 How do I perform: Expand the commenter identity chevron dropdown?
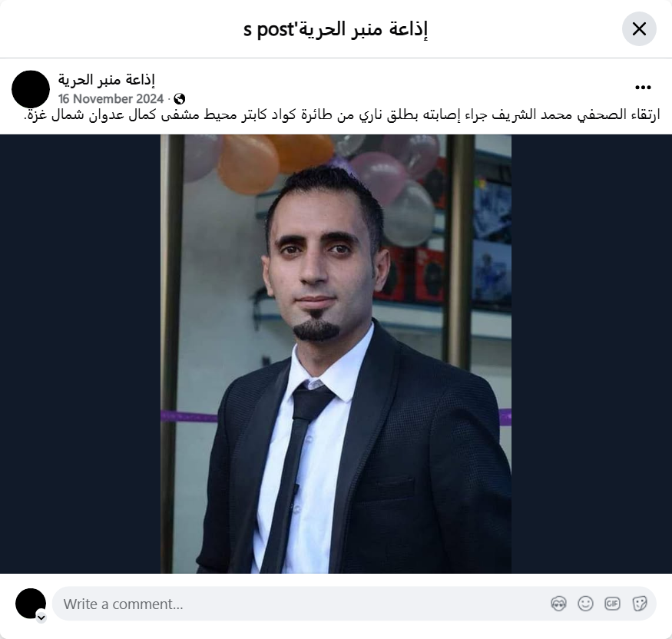coord(41,617)
